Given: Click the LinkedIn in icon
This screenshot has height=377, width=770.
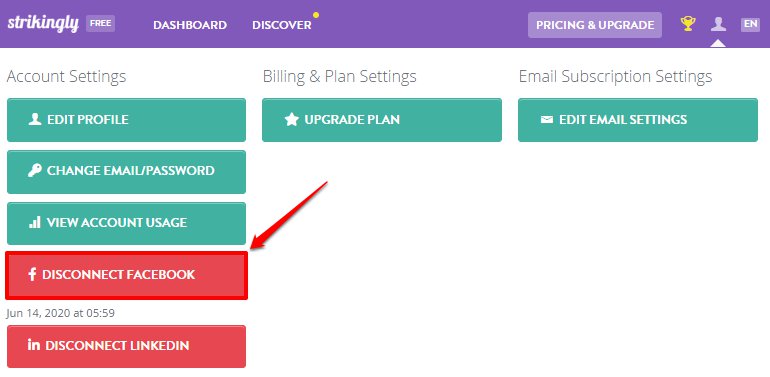Looking at the screenshot, I should pyautogui.click(x=34, y=345).
